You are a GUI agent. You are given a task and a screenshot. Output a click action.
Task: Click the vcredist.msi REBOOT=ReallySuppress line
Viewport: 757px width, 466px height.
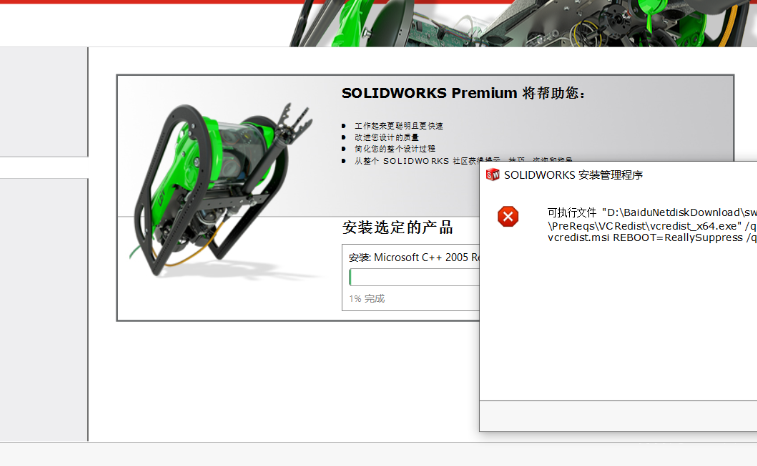(651, 238)
